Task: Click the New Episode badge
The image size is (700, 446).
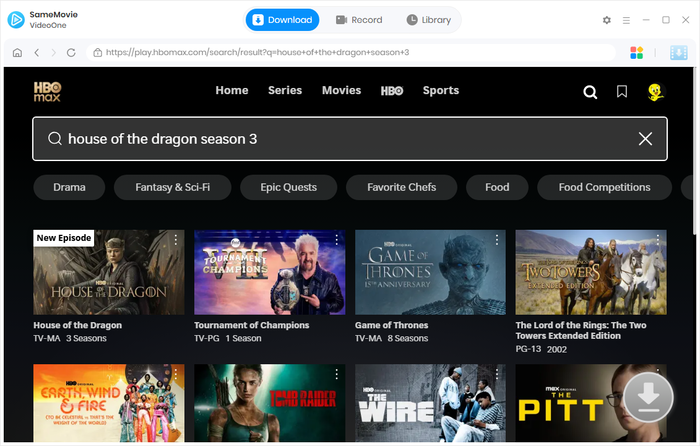Action: 64,238
